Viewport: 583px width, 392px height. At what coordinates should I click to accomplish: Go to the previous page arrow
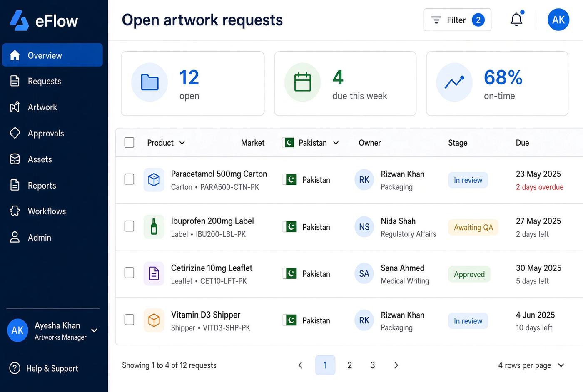[x=300, y=365]
